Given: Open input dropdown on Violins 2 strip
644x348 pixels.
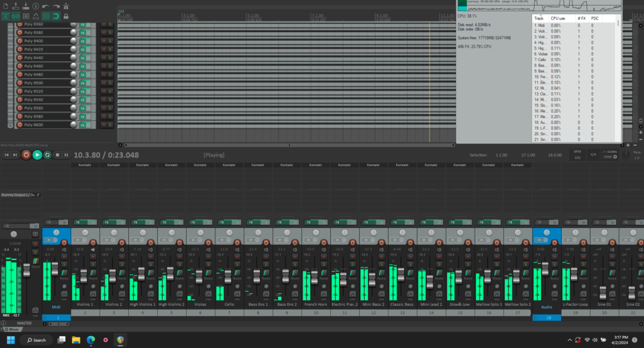Looking at the screenshot, I should click(x=109, y=240).
